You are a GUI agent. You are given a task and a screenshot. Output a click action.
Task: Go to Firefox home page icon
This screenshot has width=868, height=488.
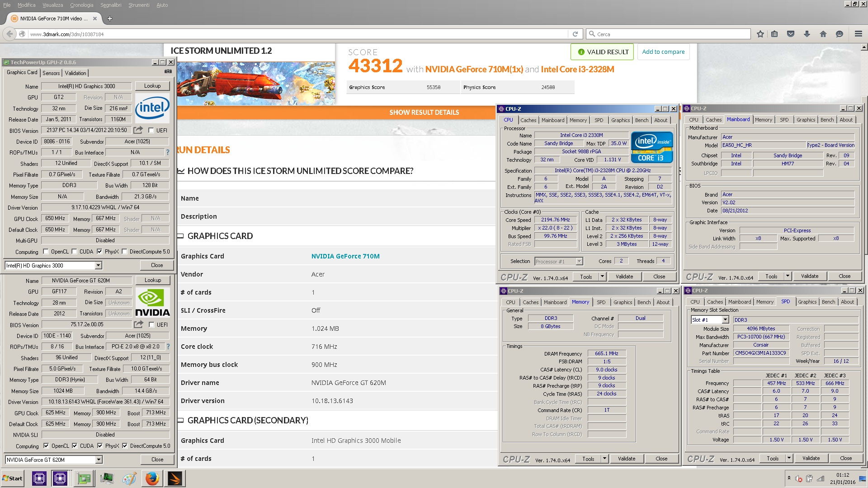(x=823, y=34)
